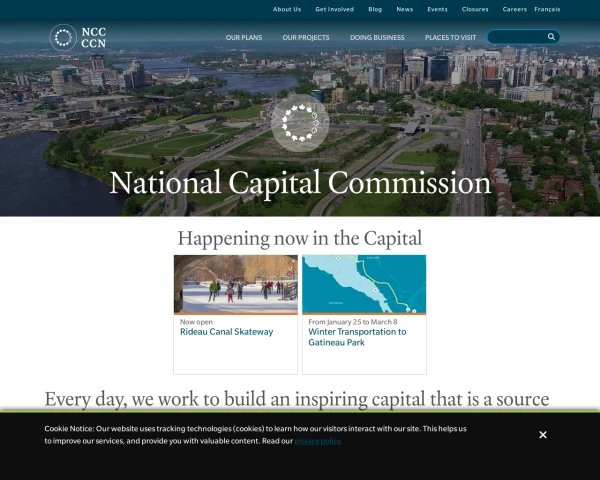Click the 'Now open' label text

point(196,322)
